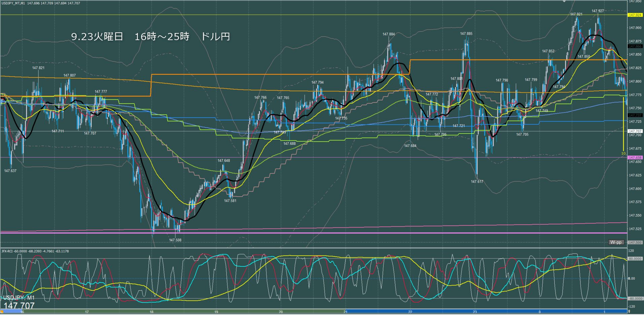Image resolution: width=644 pixels, height=315 pixels.
Task: Click the pink 147.658 price tag
Action: pyautogui.click(x=635, y=158)
